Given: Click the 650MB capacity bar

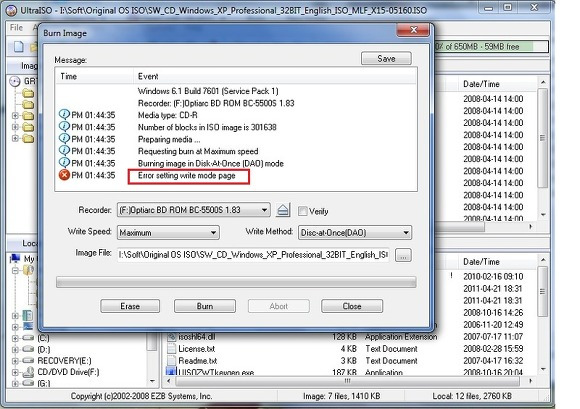Looking at the screenshot, I should pos(491,47).
